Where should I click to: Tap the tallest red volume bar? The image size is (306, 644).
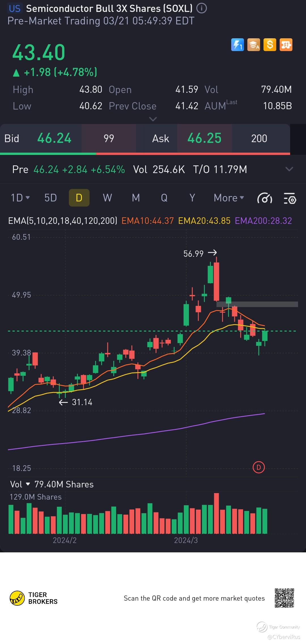tap(216, 513)
